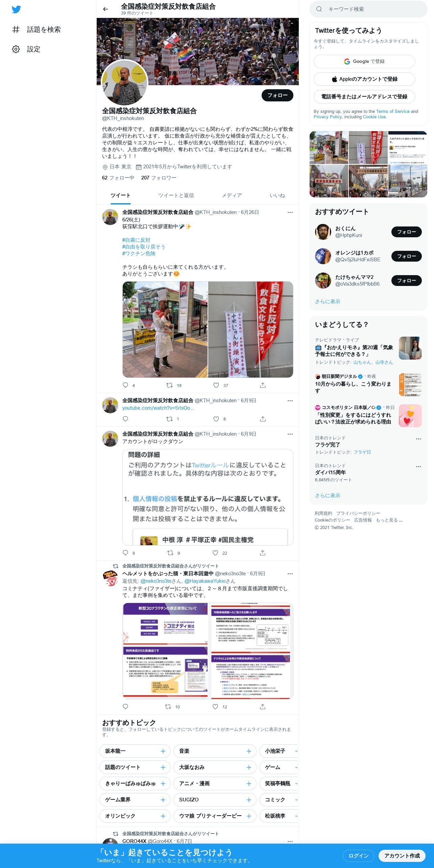The height and width of the screenshot is (868, 434).
Task: Register with phone or email
Action: coord(364,97)
